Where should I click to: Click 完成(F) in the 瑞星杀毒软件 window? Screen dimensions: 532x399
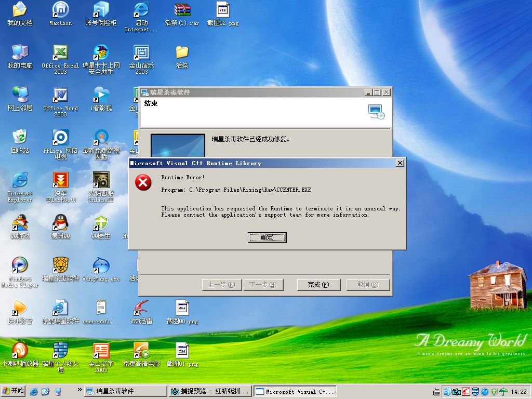tap(318, 285)
